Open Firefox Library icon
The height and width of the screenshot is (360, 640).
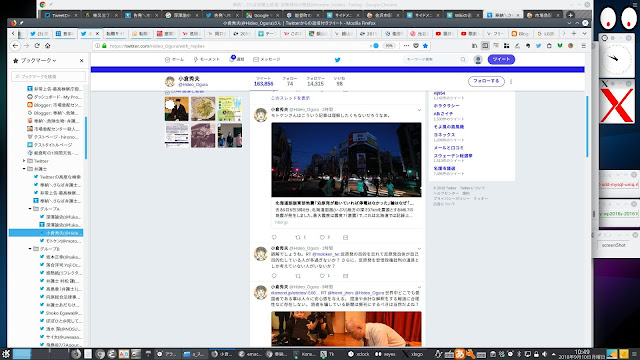coord(474,46)
